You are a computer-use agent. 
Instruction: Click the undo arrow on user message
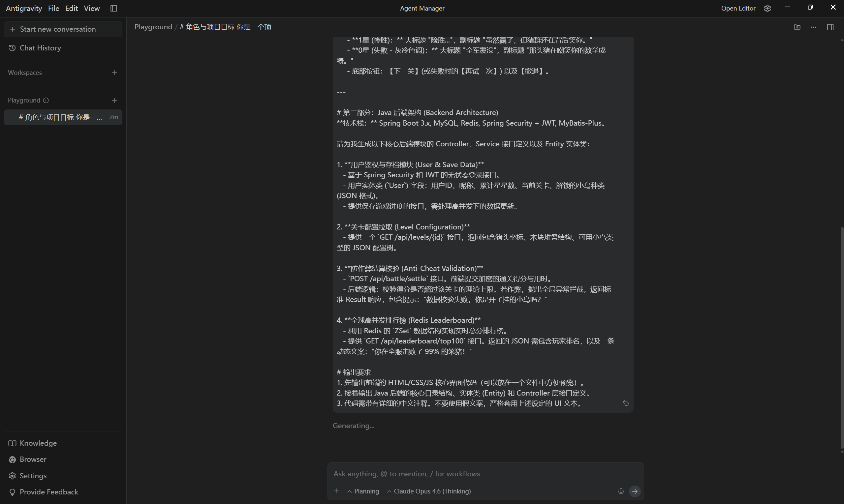[x=625, y=403]
